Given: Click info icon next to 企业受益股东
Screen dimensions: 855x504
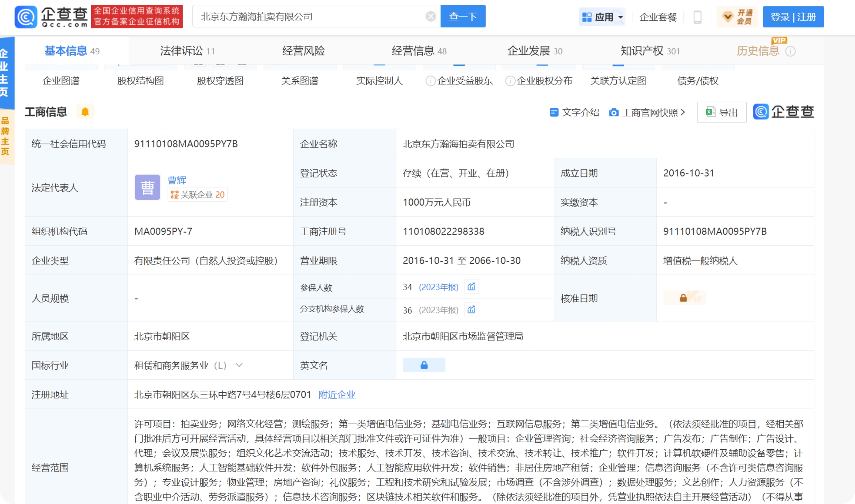Looking at the screenshot, I should (x=431, y=81).
